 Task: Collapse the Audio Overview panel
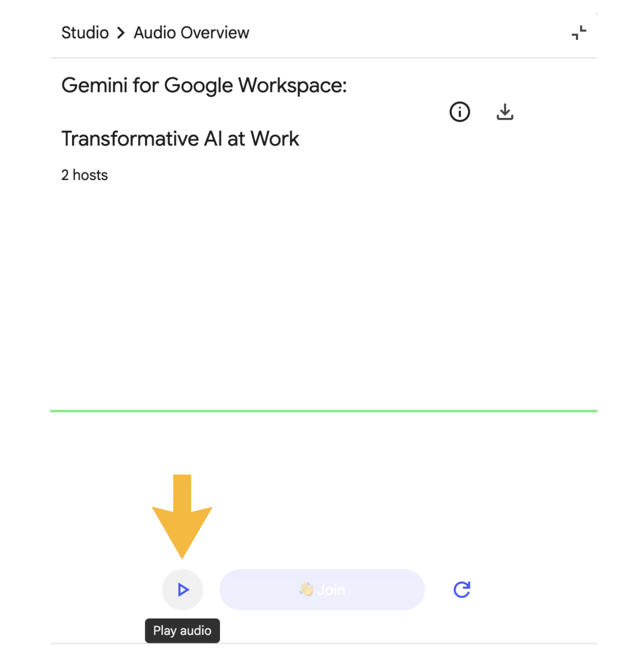[x=579, y=33]
